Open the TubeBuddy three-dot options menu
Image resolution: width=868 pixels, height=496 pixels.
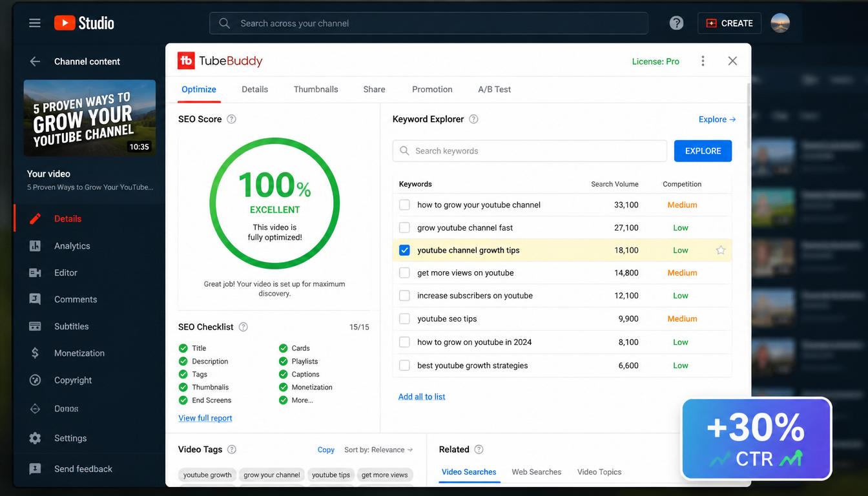(703, 61)
